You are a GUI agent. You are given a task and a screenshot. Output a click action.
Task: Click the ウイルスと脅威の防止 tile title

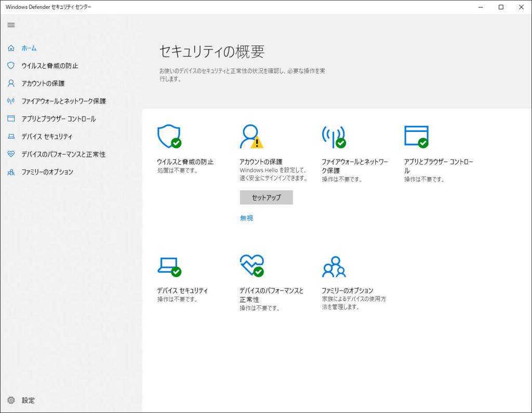(x=185, y=162)
